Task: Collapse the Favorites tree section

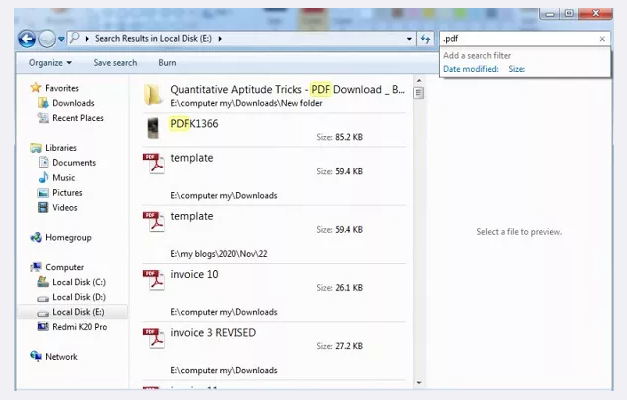Action: pos(23,88)
